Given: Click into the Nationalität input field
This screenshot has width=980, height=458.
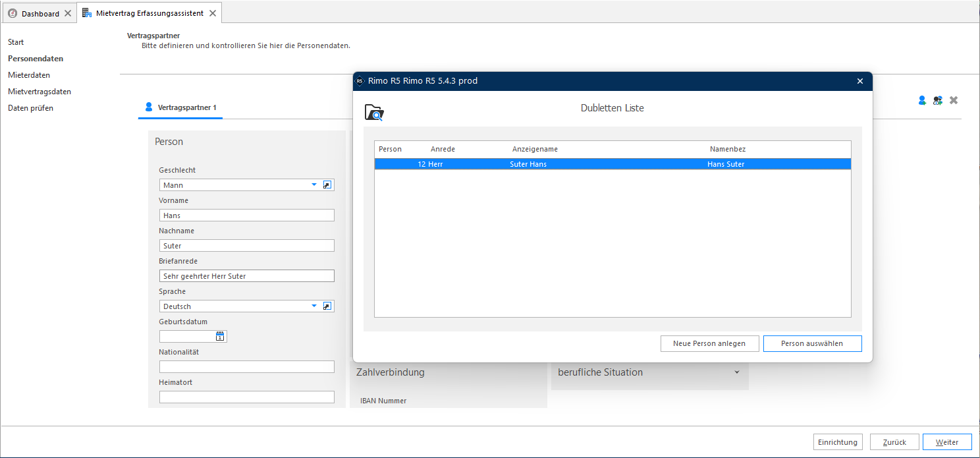Looking at the screenshot, I should [x=247, y=366].
